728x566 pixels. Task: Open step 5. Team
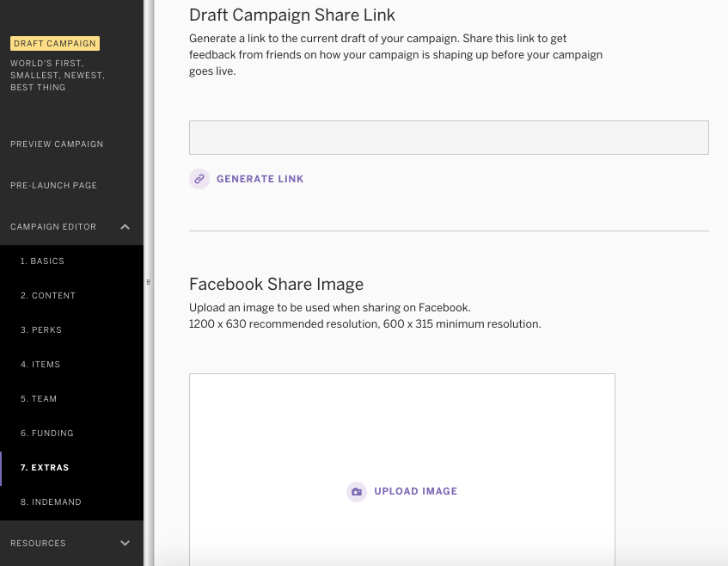point(39,399)
